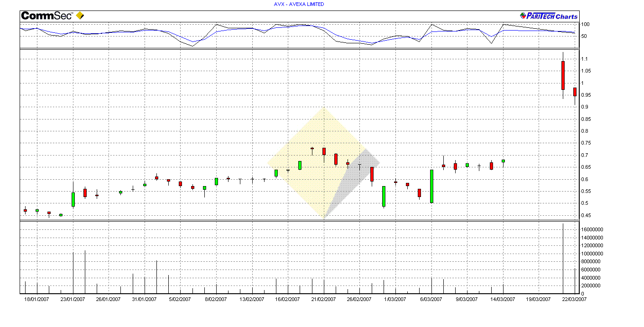Click the 8000000 volume axis label
Viewport: 644px width, 327px height.
[x=591, y=262]
